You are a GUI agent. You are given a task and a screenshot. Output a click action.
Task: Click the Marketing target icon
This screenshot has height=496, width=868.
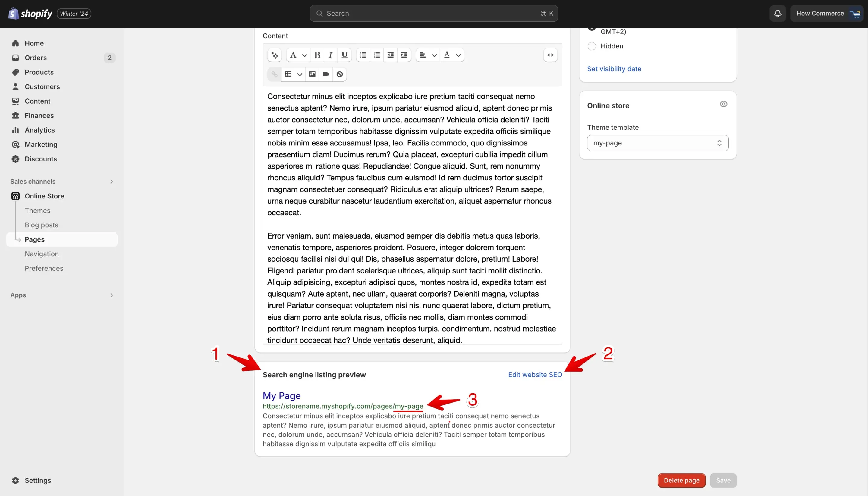pyautogui.click(x=15, y=145)
